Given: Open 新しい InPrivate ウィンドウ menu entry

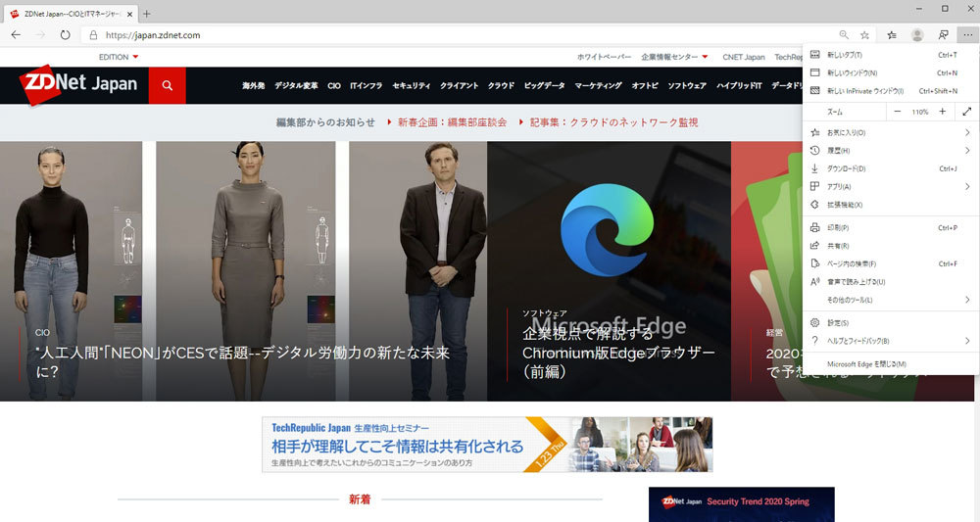Looking at the screenshot, I should point(891,91).
